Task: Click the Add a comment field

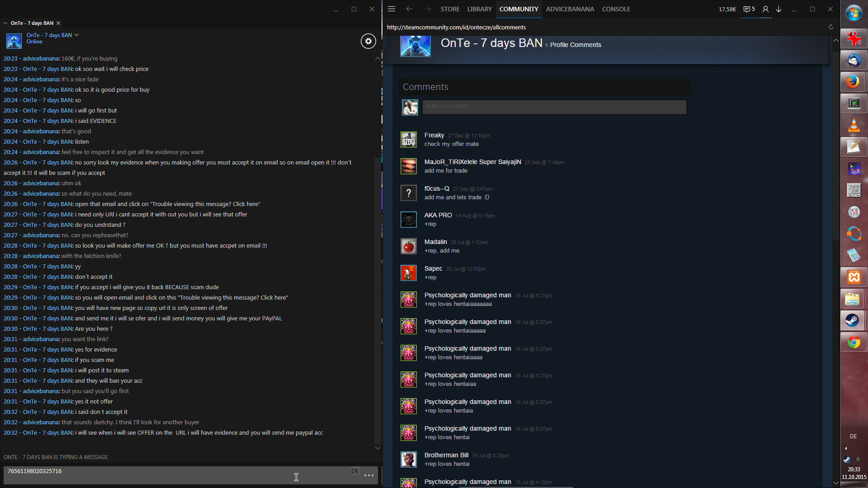Action: pyautogui.click(x=554, y=107)
